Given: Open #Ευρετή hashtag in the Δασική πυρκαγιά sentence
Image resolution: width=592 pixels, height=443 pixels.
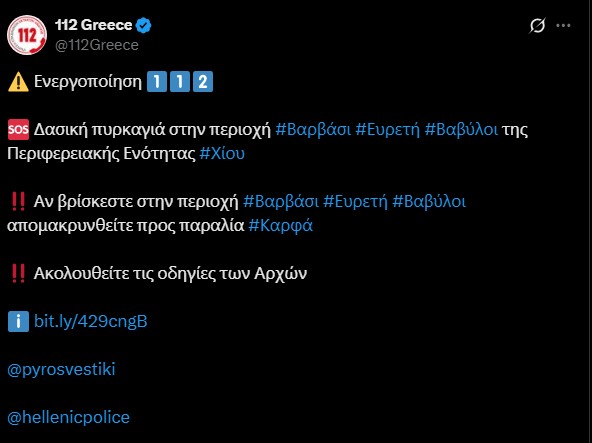Looking at the screenshot, I should click(387, 130).
